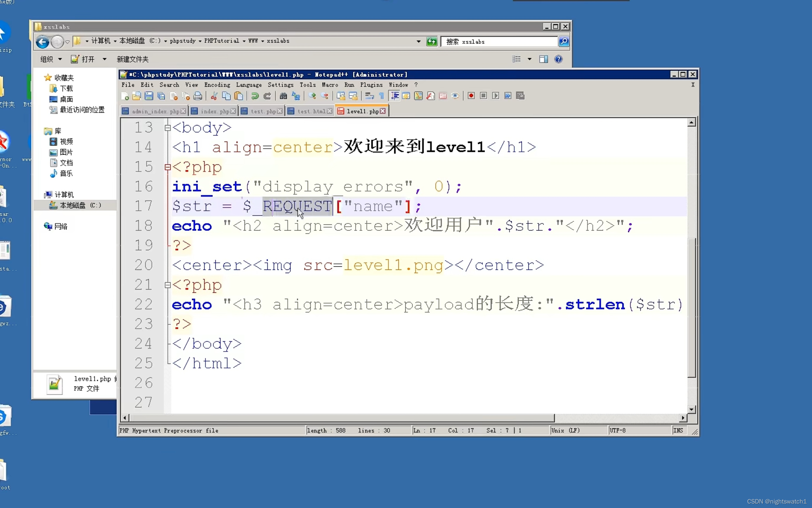Click the Cut scissors icon

click(x=214, y=96)
